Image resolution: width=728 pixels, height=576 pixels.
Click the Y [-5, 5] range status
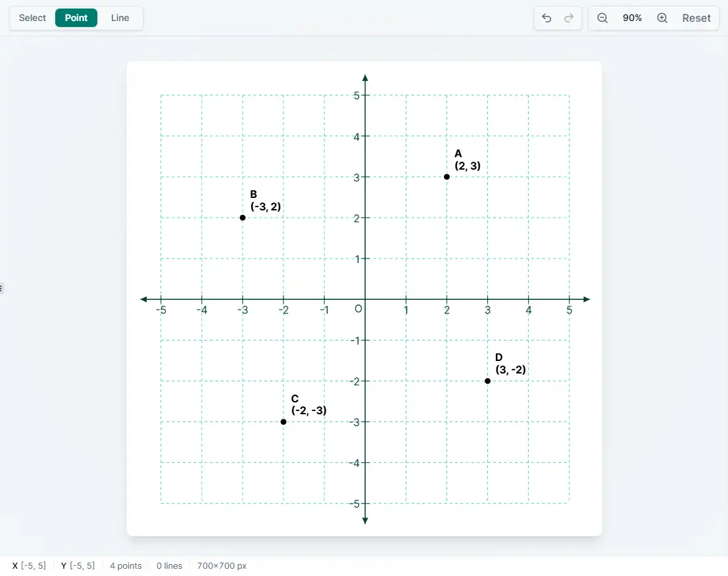click(x=78, y=565)
